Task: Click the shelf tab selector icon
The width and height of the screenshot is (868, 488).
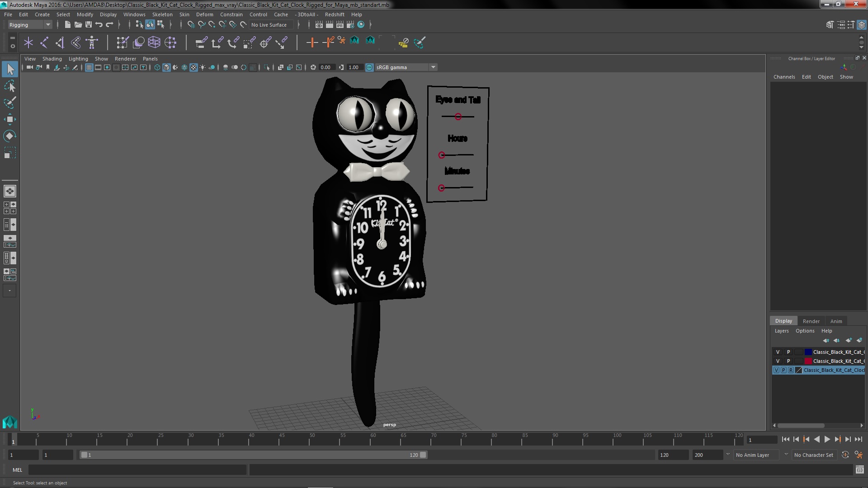Action: (13, 38)
